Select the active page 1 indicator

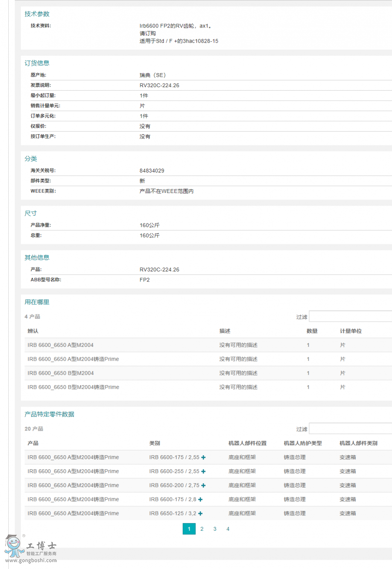pos(189,529)
